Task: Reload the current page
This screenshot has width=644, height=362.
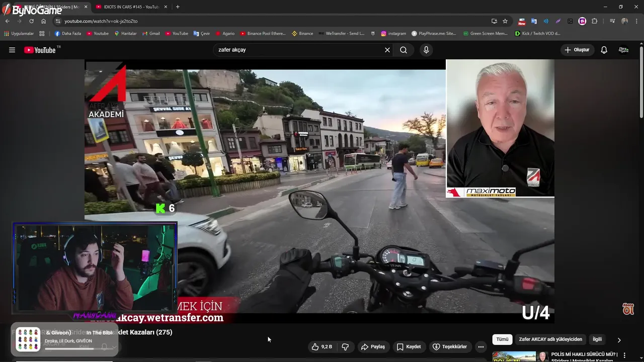Action: [x=31, y=21]
